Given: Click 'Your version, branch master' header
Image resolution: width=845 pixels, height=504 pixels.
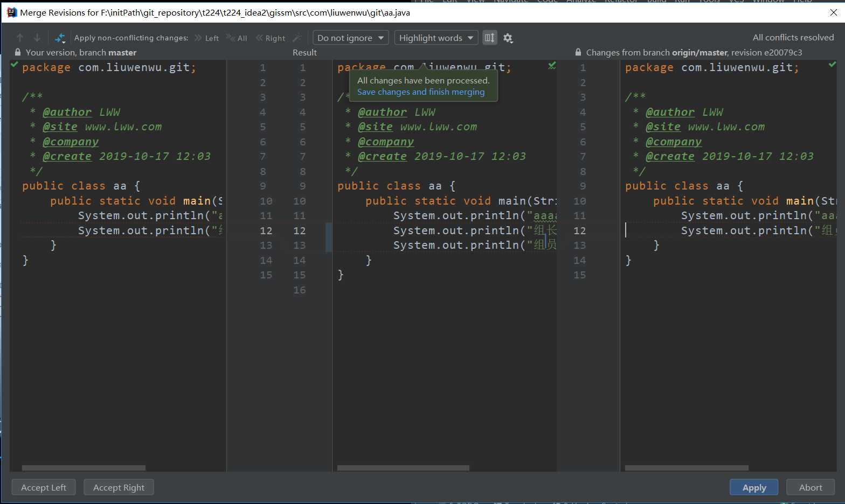Looking at the screenshot, I should pyautogui.click(x=81, y=52).
